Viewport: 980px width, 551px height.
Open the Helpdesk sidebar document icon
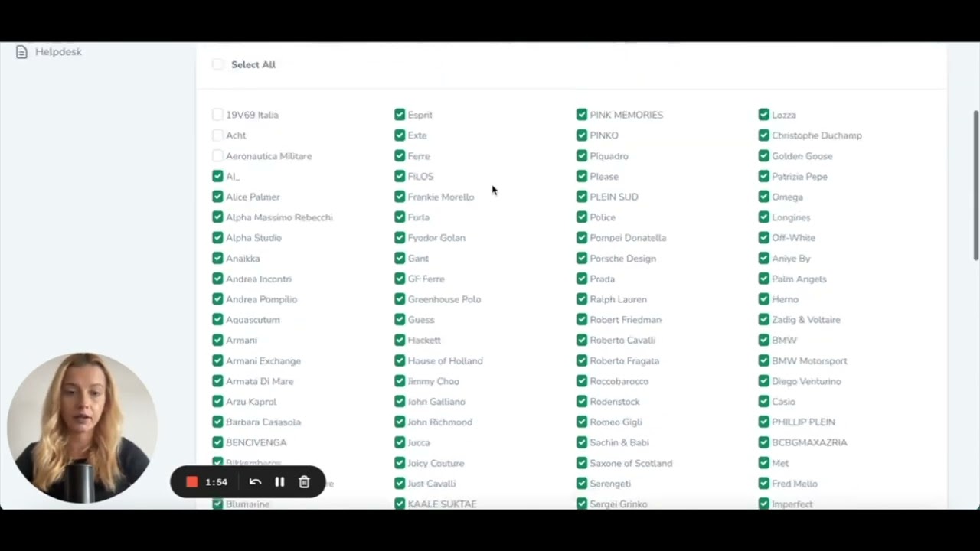click(21, 52)
